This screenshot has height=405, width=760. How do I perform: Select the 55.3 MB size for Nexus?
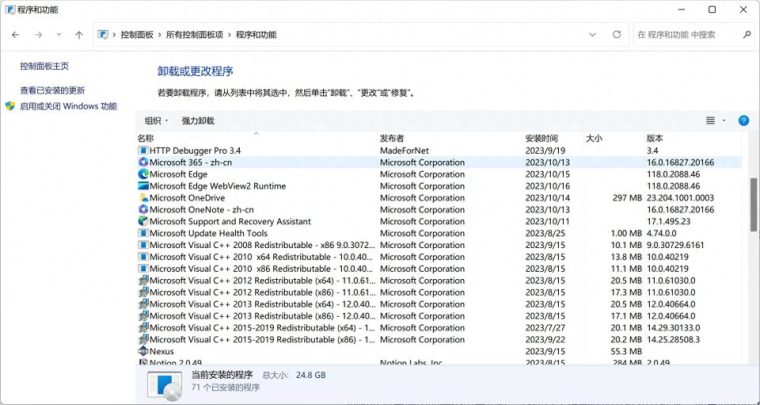(626, 351)
